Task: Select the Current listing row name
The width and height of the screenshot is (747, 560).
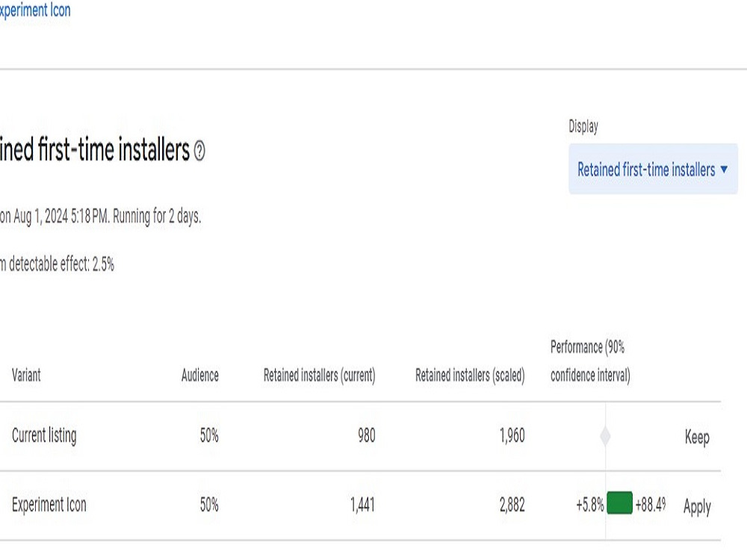Action: (44, 436)
